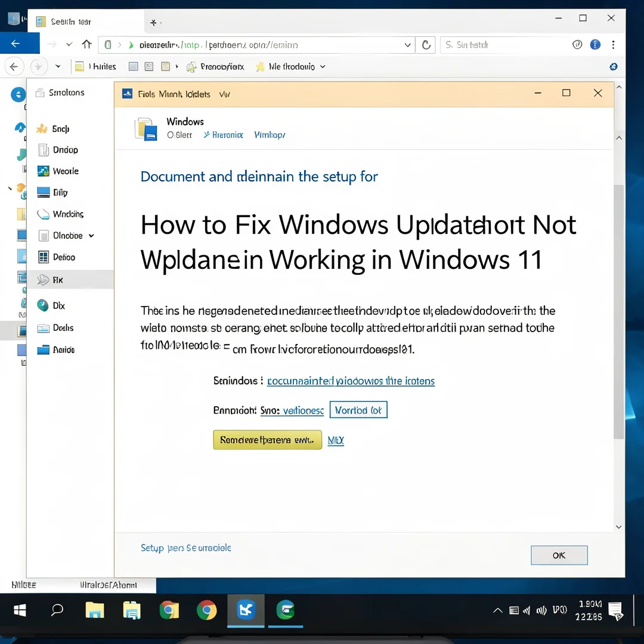Click the taskbar clock
The image size is (644, 644).
tap(589, 611)
